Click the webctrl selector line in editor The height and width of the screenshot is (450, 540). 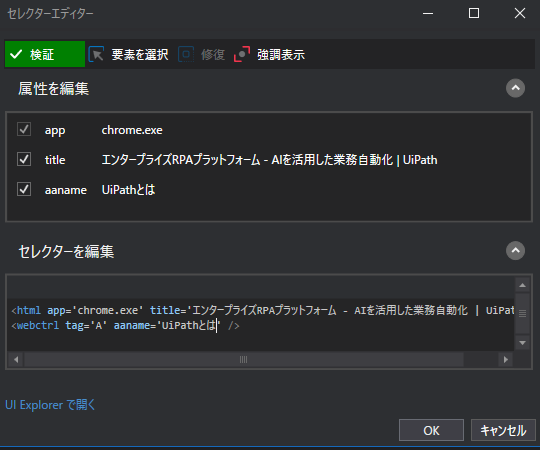125,325
